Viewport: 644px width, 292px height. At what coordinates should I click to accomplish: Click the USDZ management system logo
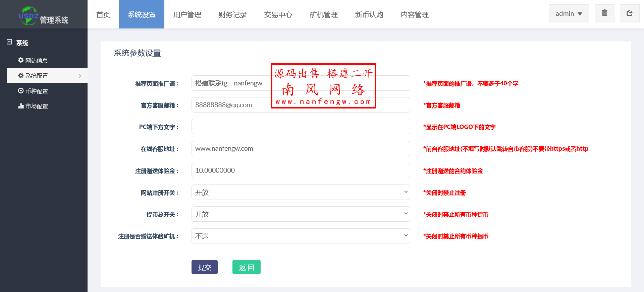tap(44, 16)
